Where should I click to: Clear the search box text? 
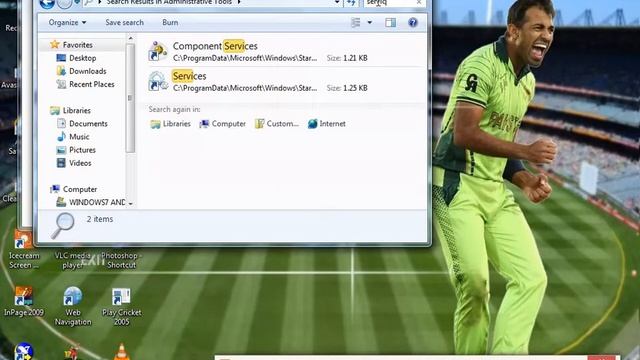click(x=419, y=2)
